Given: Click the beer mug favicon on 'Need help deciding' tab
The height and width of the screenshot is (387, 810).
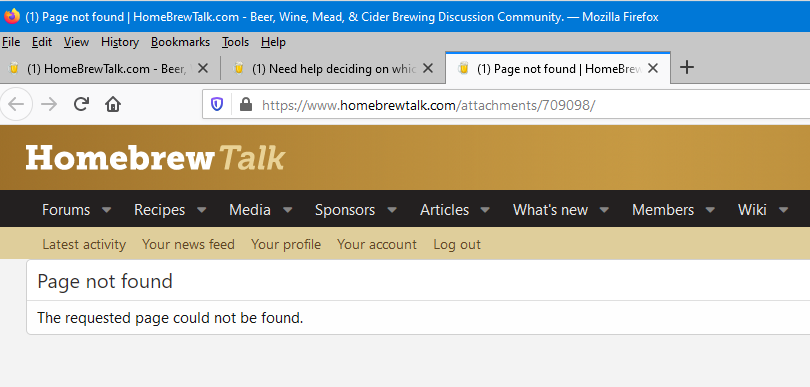Looking at the screenshot, I should pos(238,68).
